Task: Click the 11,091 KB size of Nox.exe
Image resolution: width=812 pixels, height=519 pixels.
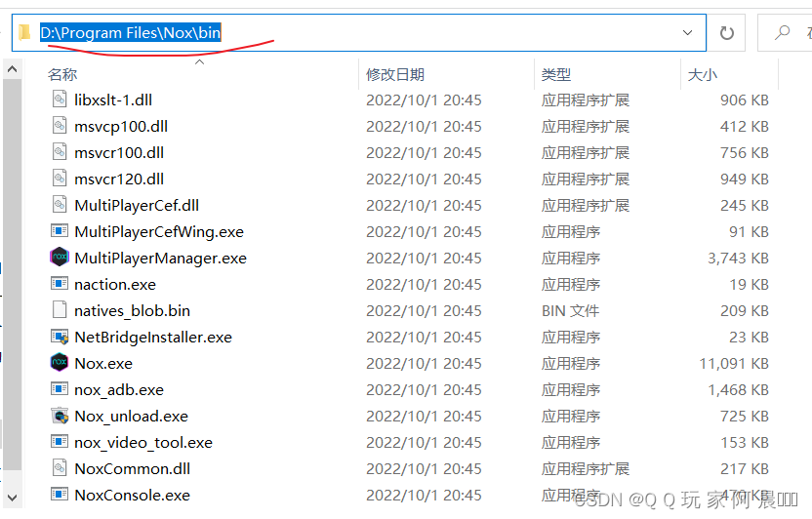Action: click(x=734, y=364)
